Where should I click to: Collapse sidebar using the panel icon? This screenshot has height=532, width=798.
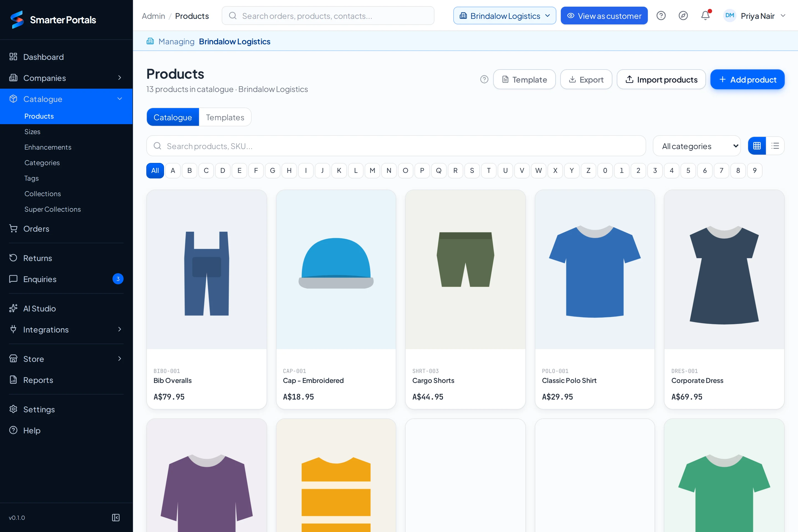click(x=116, y=517)
